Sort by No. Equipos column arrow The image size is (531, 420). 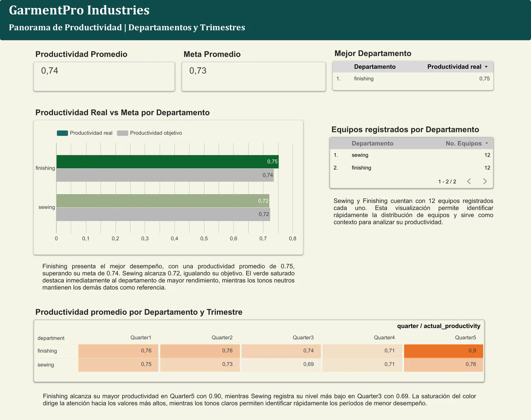(x=487, y=143)
